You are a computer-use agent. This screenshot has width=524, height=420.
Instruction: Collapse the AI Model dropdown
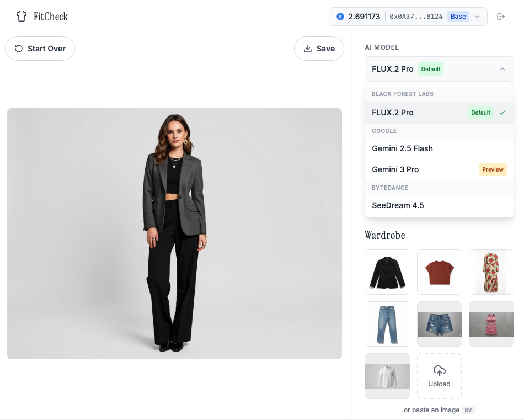[x=502, y=69]
